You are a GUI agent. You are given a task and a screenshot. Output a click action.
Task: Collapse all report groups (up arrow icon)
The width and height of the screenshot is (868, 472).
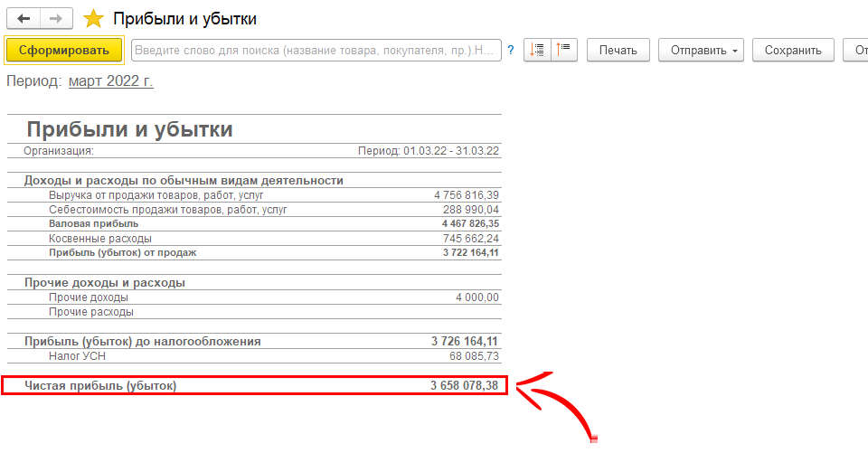[564, 50]
